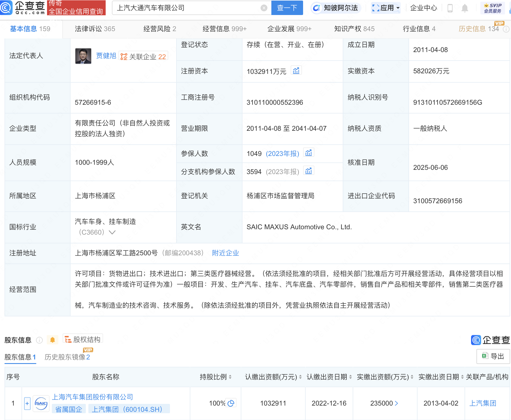Open the 应用 dropdown menu
Viewport: 511px width, 420px height.
point(386,8)
